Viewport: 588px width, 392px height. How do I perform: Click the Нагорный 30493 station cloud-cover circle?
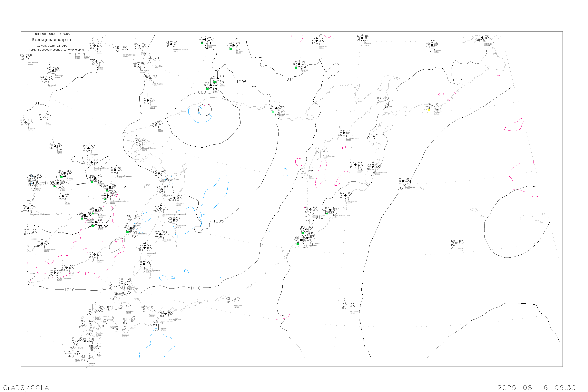click(45, 80)
